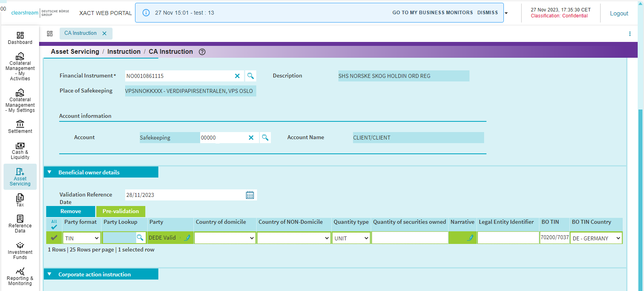
Task: Edit the Narrative cell pencil icon
Action: pyautogui.click(x=470, y=238)
